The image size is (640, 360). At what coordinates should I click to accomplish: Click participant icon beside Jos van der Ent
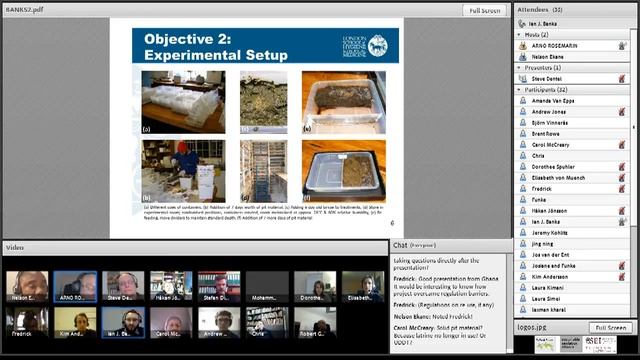click(523, 255)
